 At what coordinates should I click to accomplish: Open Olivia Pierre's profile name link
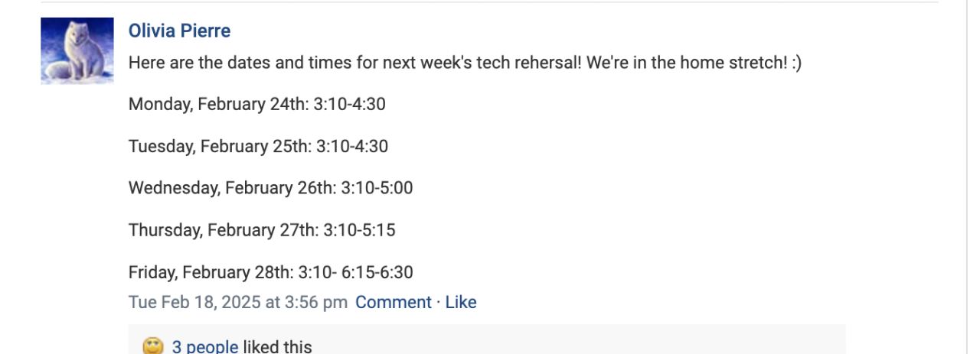coord(179,31)
